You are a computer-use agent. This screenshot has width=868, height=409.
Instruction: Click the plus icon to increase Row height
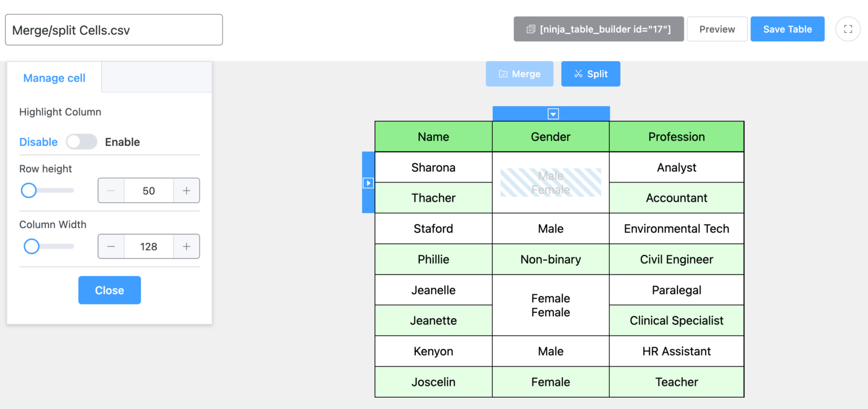(x=186, y=190)
